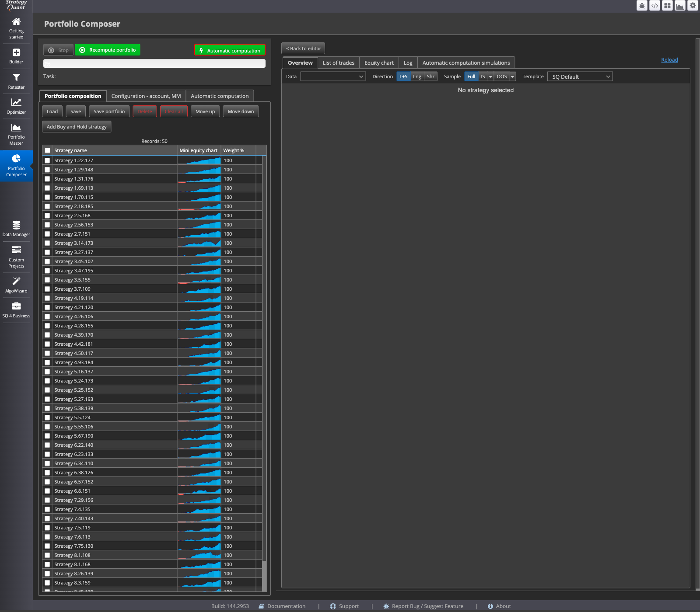
Task: Open AlgoWizard wand icon
Action: tap(16, 281)
